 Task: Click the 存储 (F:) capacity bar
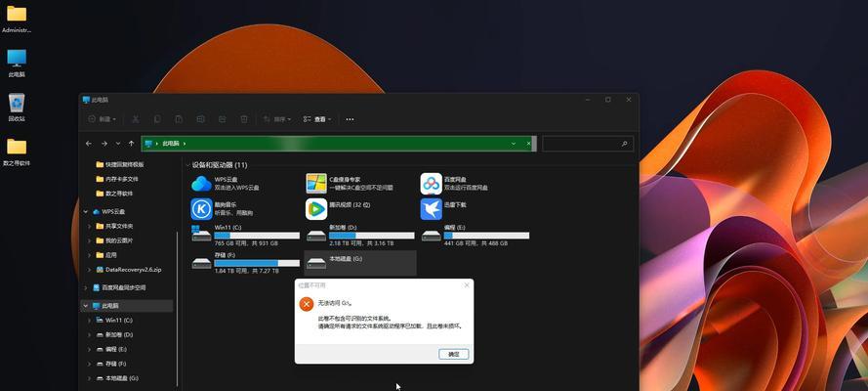coord(257,263)
